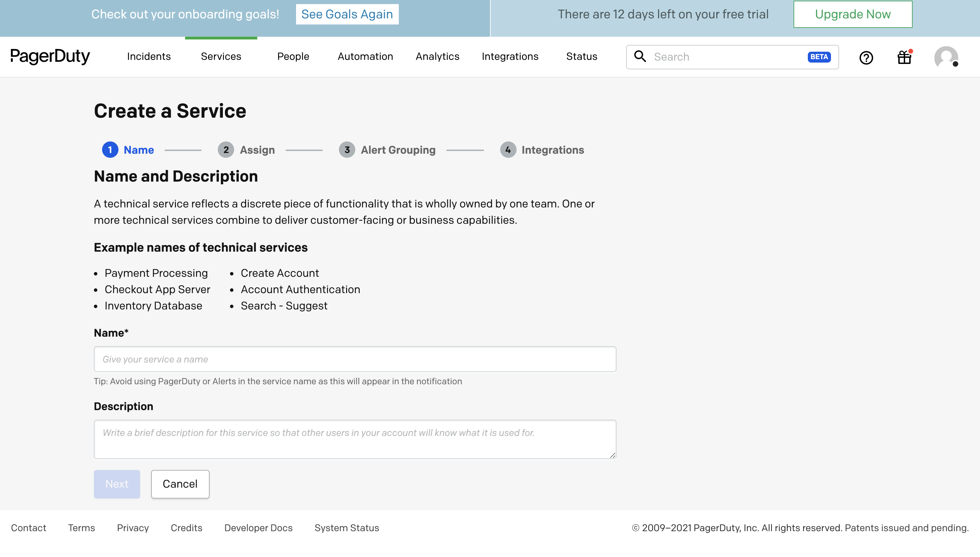Viewport: 980px width, 557px height.
Task: Cancel the service creation
Action: (180, 484)
